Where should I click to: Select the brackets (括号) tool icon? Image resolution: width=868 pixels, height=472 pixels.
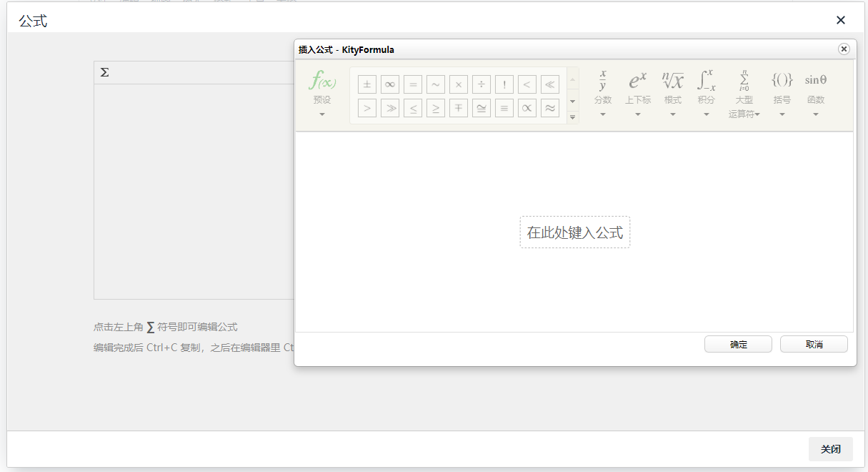coord(782,80)
